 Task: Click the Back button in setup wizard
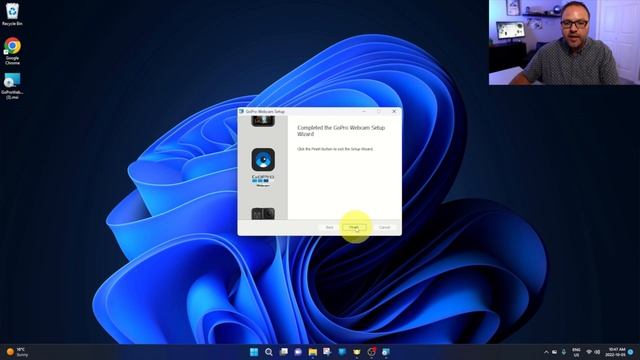pos(329,227)
